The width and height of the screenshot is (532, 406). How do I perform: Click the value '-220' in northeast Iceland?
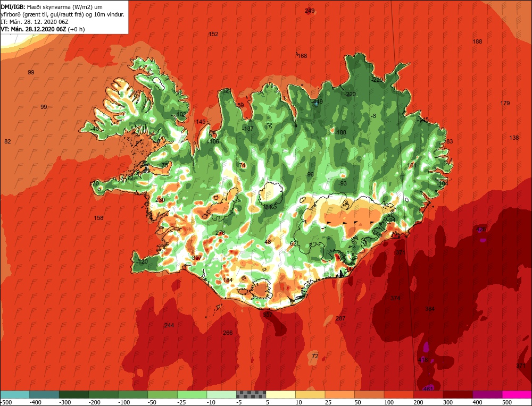(x=350, y=94)
